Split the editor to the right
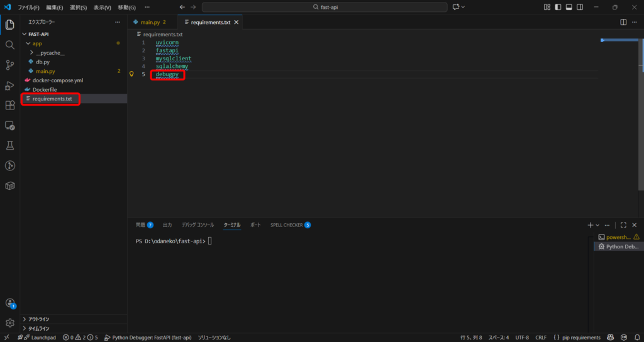644x342 pixels. tap(623, 22)
